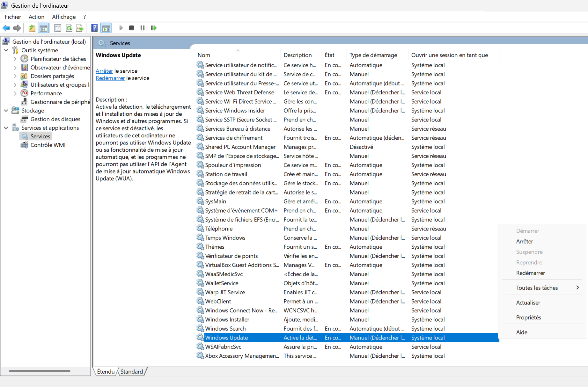
Task: Sort by the Nom column header
Action: (238, 55)
